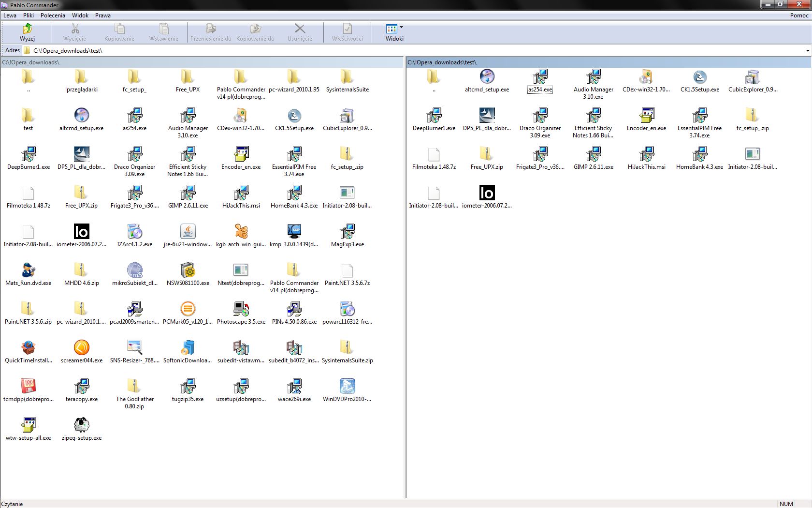The height and width of the screenshot is (508, 812).
Task: Select the Free_UPX folder in left panel
Action: point(188,81)
